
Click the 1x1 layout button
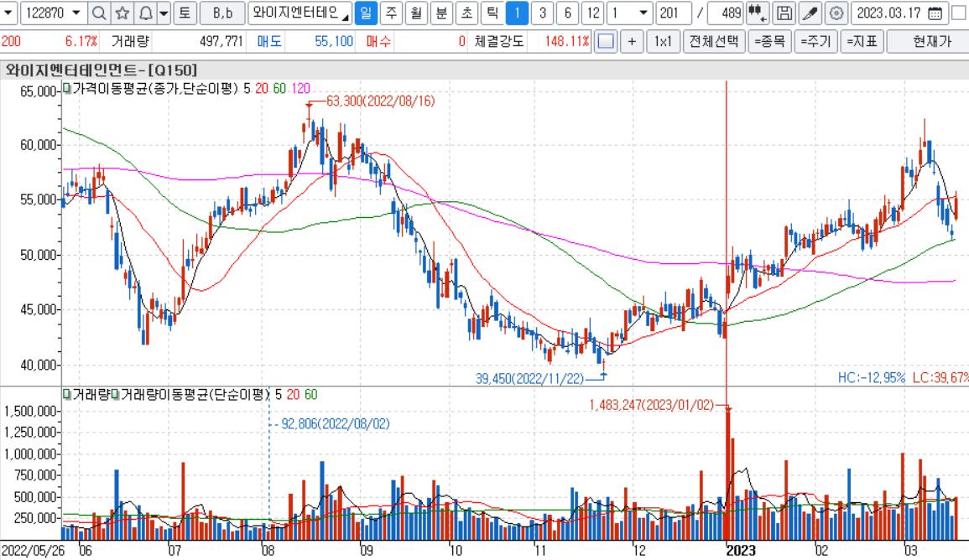663,41
